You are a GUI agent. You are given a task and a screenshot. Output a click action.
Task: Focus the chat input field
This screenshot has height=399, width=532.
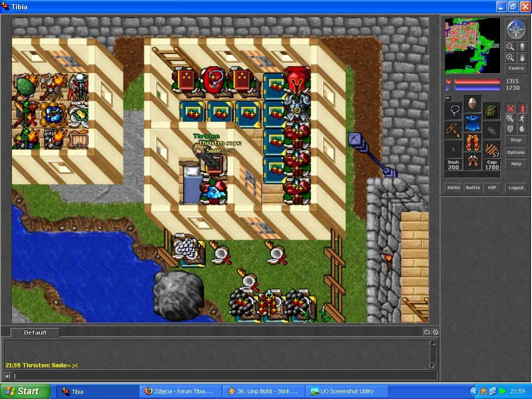click(224, 376)
